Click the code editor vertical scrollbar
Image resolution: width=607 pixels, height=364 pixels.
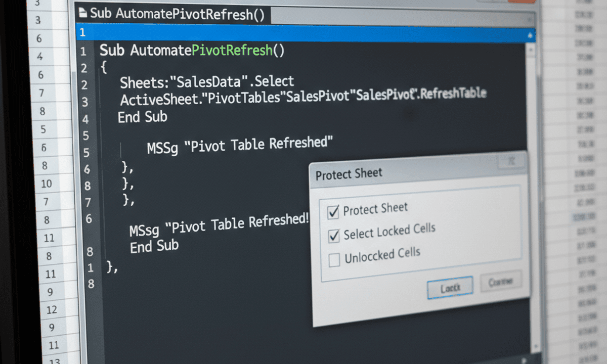[x=530, y=152]
